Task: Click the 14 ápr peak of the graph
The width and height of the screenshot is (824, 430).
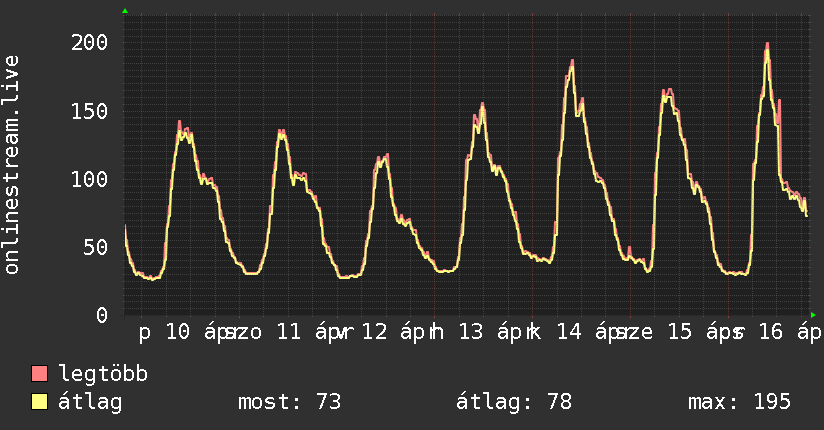Action: (x=572, y=61)
